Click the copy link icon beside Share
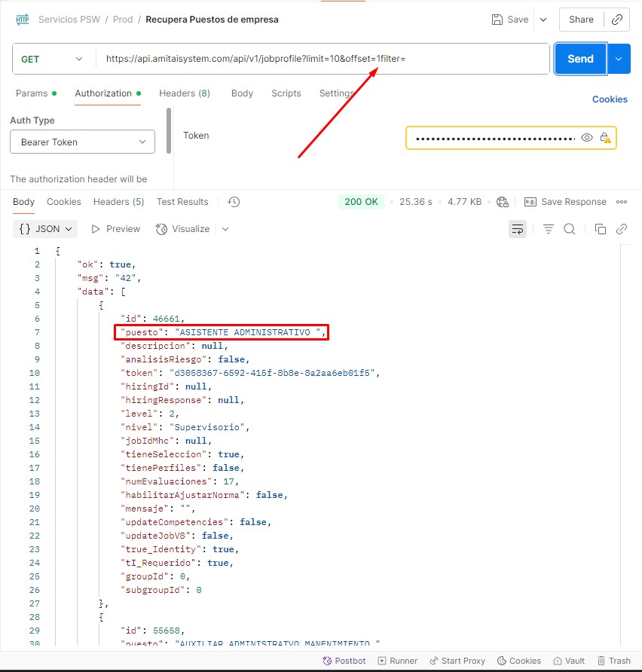Image resolution: width=642 pixels, height=672 pixels. pyautogui.click(x=618, y=20)
